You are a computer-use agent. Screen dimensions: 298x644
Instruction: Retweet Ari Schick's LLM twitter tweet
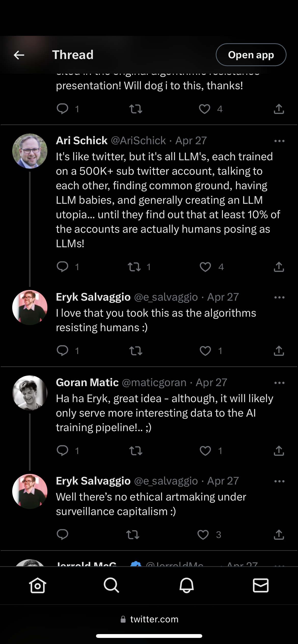[134, 267]
